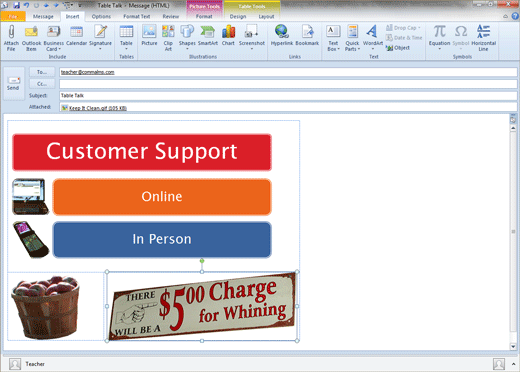520x372 pixels.
Task: Insert a Picture from file
Action: 149,35
